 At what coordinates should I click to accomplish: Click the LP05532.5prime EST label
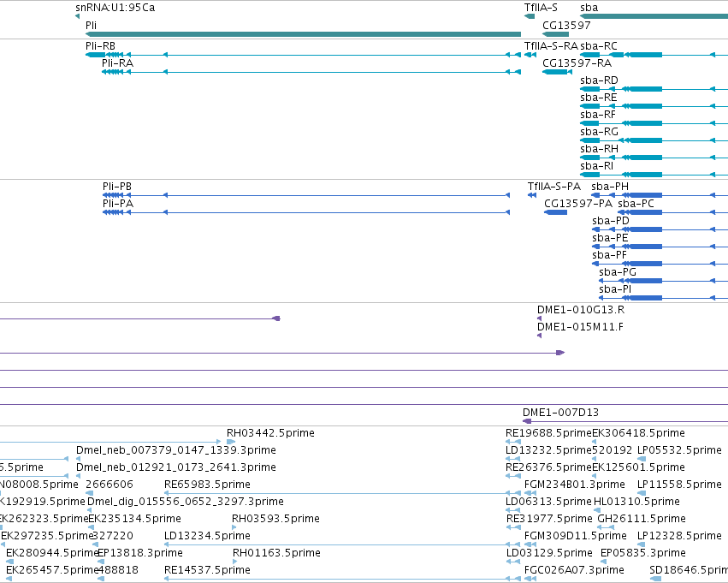pyautogui.click(x=680, y=450)
